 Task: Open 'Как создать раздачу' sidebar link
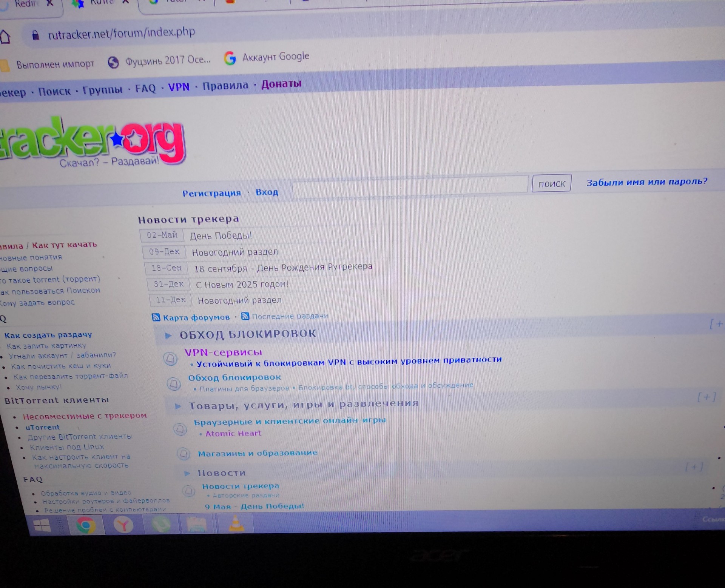pyautogui.click(x=48, y=335)
